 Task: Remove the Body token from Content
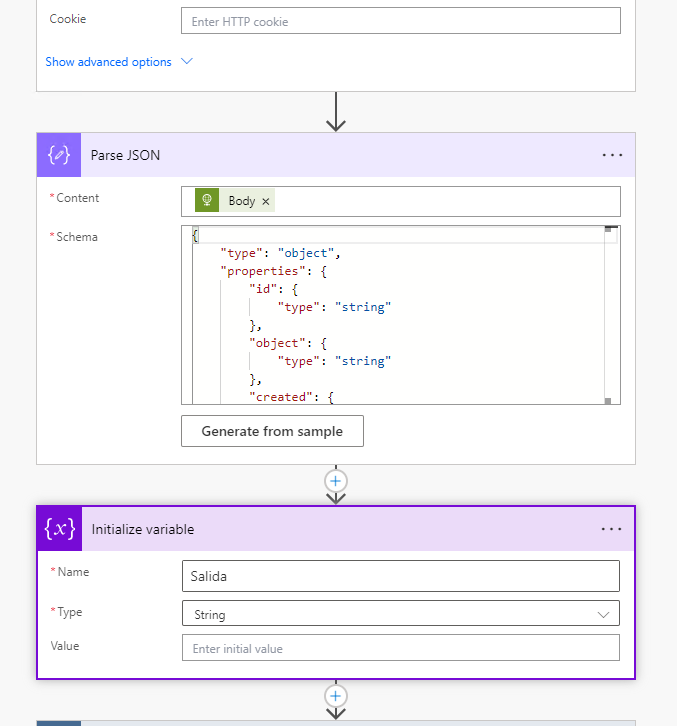click(x=266, y=201)
